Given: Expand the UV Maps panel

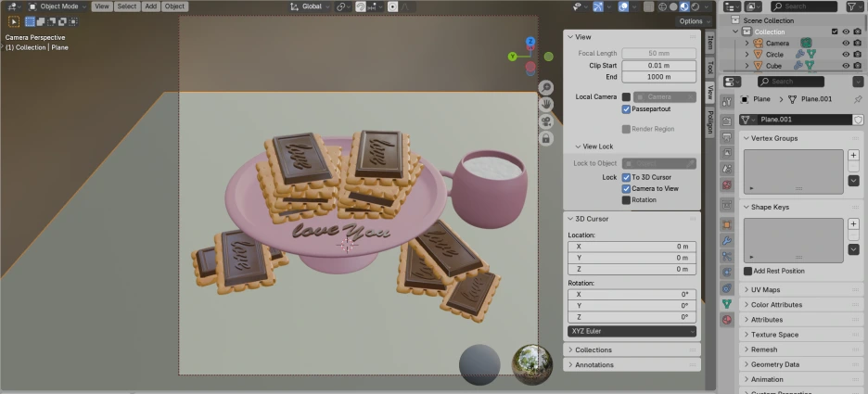Looking at the screenshot, I should [801, 289].
